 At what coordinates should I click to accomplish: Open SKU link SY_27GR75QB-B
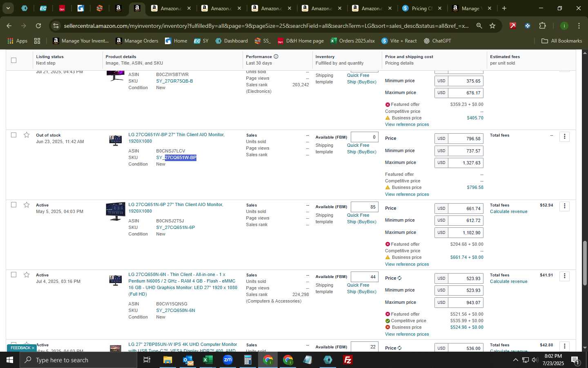(174, 81)
